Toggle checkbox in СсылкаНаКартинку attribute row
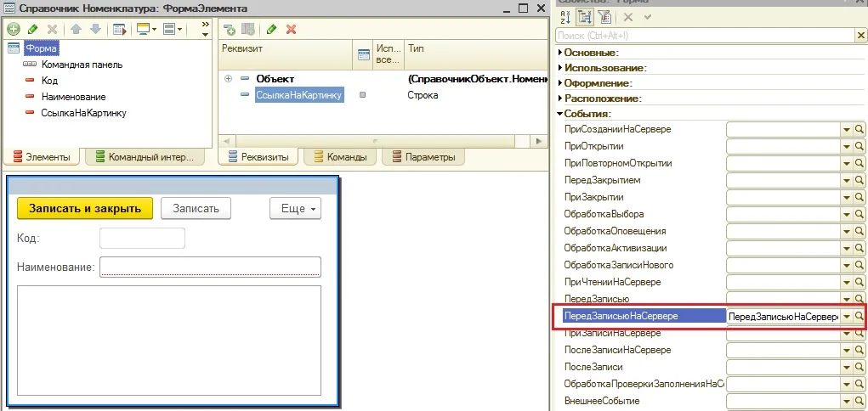This screenshot has height=411, width=868. point(363,95)
